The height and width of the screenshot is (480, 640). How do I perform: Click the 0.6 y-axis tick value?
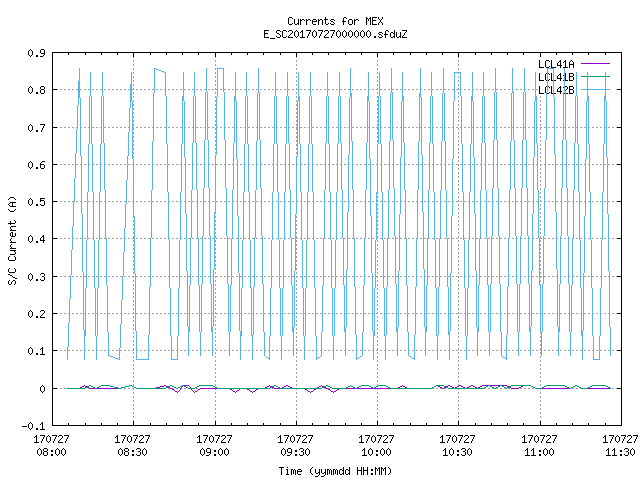tap(36, 165)
